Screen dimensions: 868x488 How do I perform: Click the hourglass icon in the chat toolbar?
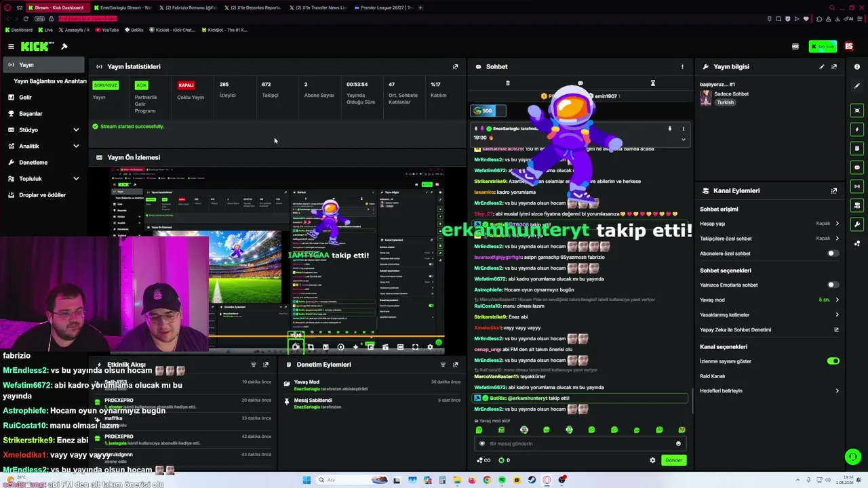click(653, 83)
